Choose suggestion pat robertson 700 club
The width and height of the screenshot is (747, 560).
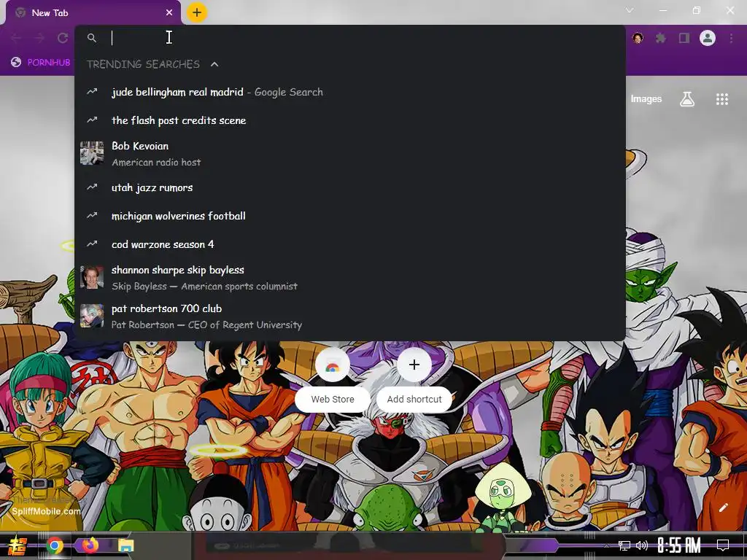click(350, 316)
